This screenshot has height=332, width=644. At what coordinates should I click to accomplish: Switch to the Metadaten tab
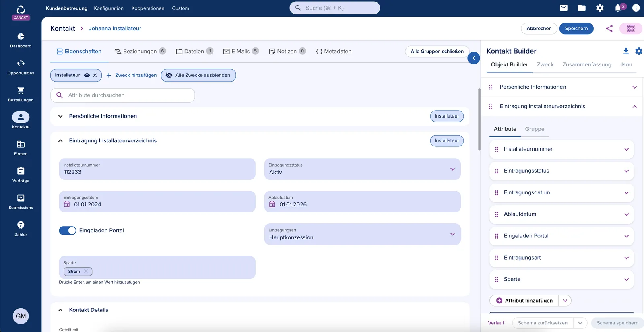tap(334, 52)
